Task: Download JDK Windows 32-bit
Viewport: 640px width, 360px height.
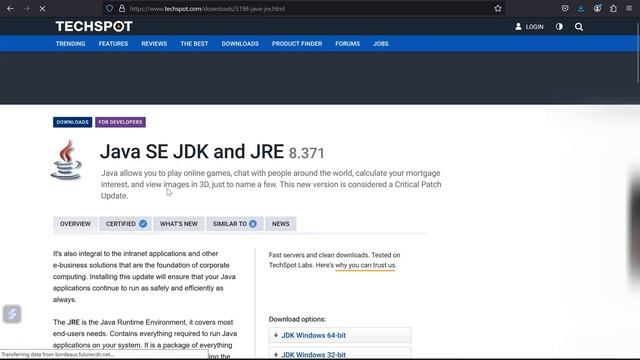Action: tap(340, 354)
